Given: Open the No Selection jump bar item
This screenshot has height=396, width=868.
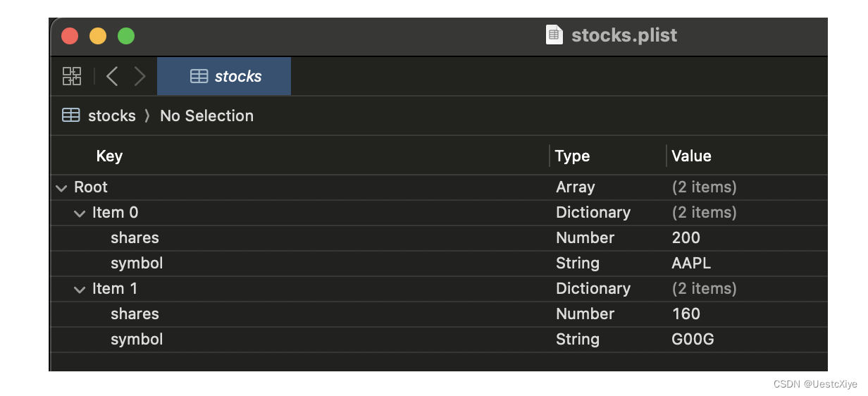Looking at the screenshot, I should [x=206, y=116].
